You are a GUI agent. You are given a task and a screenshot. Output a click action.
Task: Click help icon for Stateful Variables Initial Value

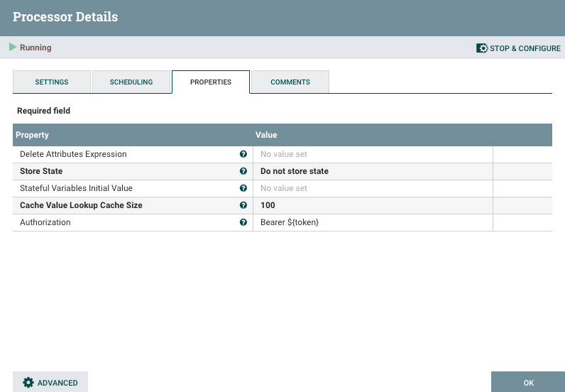coord(243,188)
